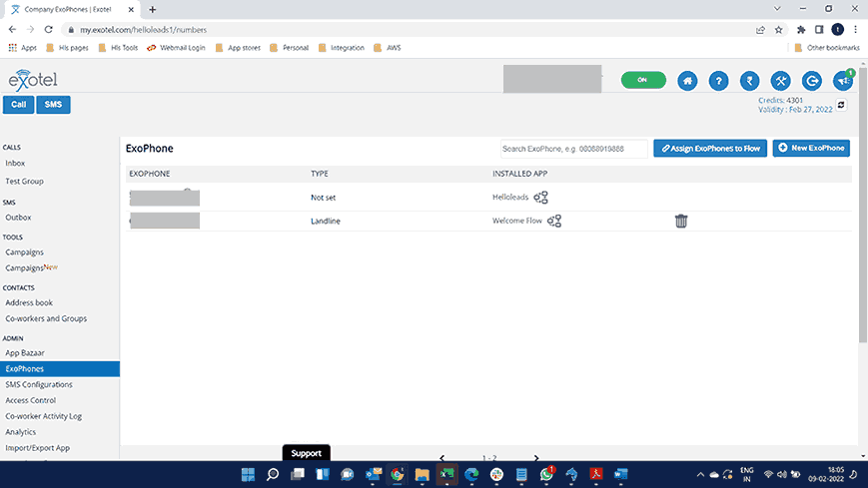Open Outbox under SMS
Screen dimensions: 868x488
[18, 218]
